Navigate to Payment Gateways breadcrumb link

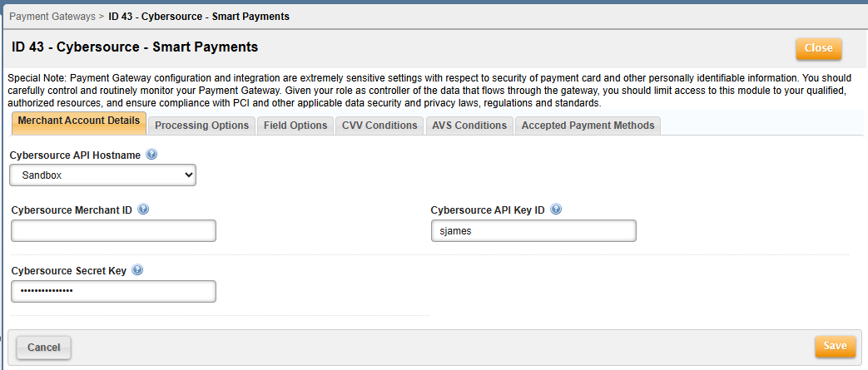[x=52, y=16]
